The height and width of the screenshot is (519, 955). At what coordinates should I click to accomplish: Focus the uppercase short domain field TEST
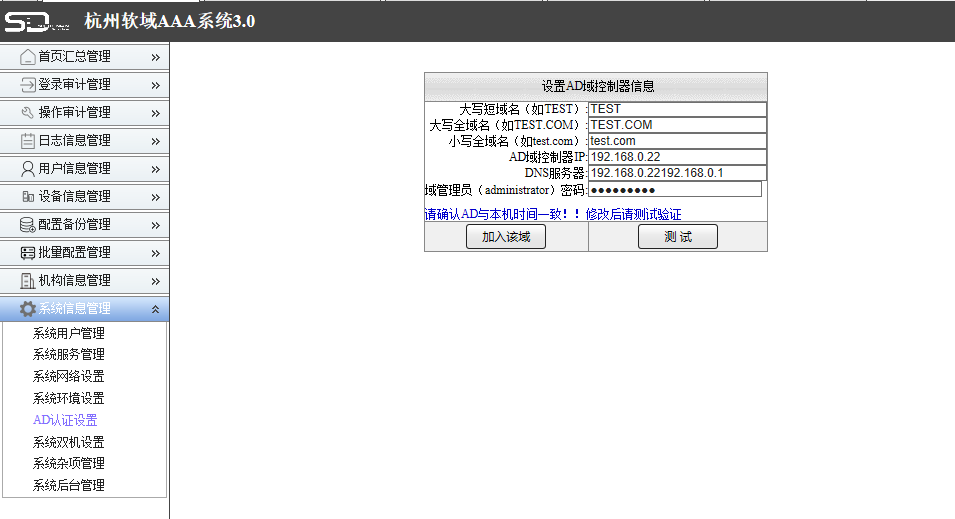tap(677, 109)
